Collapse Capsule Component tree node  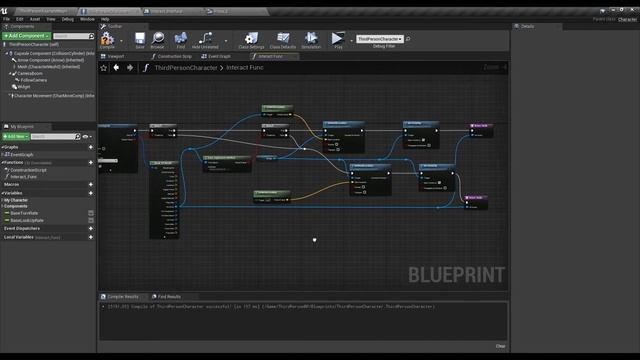6,53
